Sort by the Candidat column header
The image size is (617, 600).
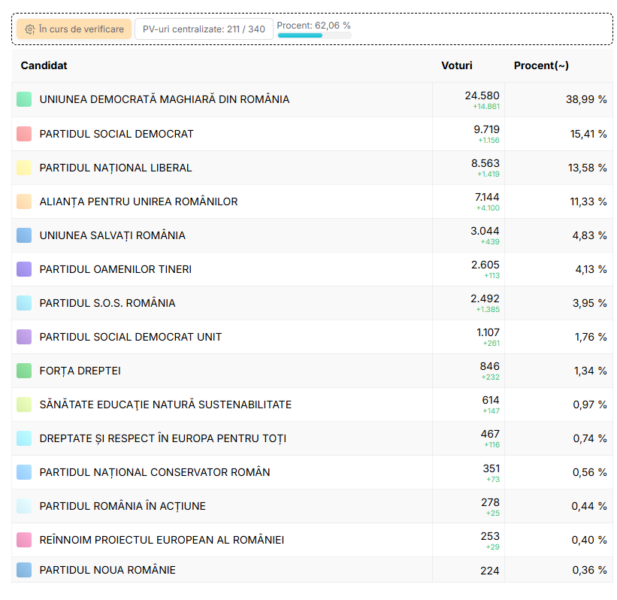(x=43, y=65)
